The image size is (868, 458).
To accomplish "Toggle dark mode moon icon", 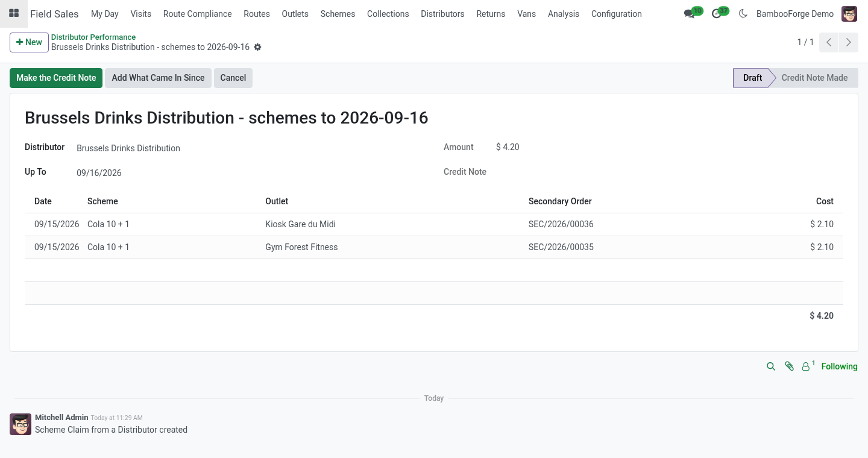I will (743, 13).
